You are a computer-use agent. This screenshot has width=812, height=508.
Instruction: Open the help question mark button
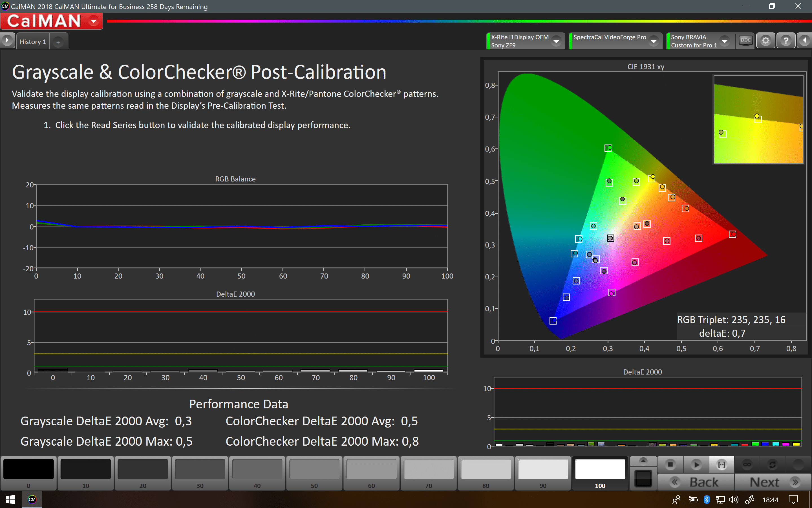click(x=786, y=41)
